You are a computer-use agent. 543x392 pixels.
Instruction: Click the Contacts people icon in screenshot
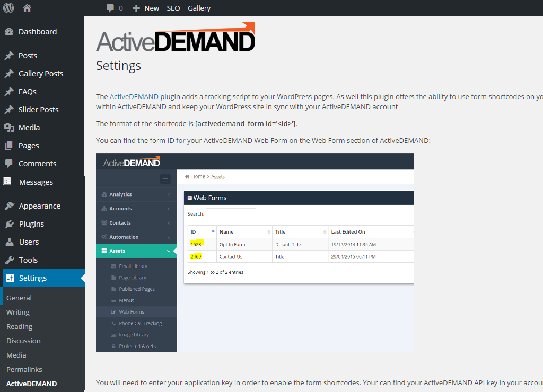104,223
